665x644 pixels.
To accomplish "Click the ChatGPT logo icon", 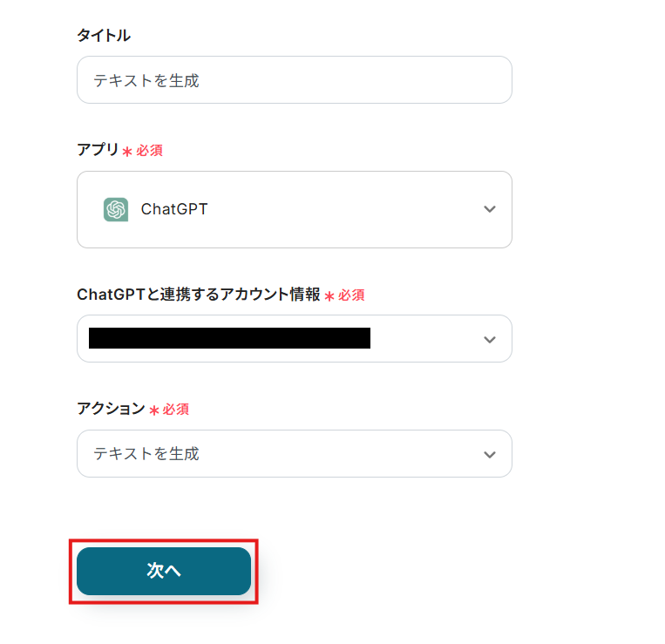I will click(x=115, y=209).
